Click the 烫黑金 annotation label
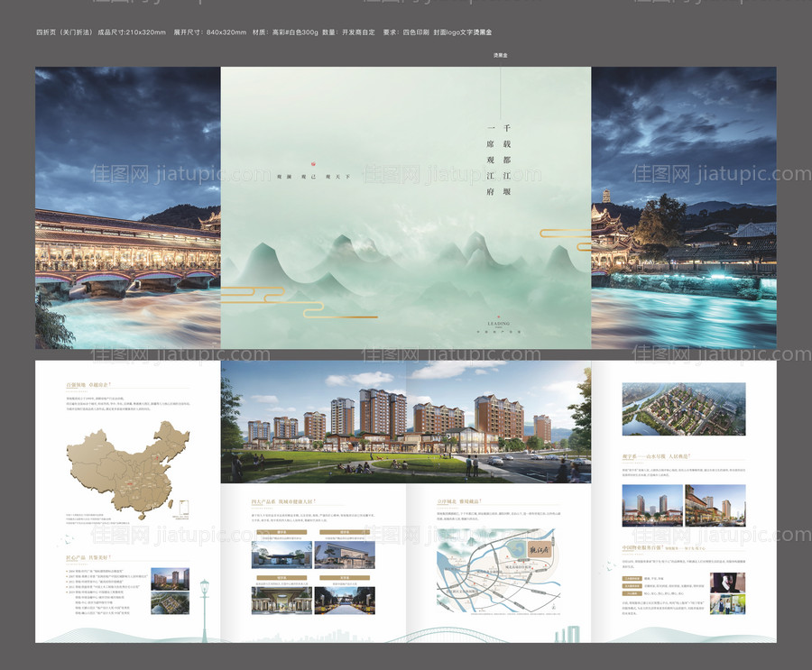Image resolution: width=812 pixels, height=670 pixels. point(501,56)
